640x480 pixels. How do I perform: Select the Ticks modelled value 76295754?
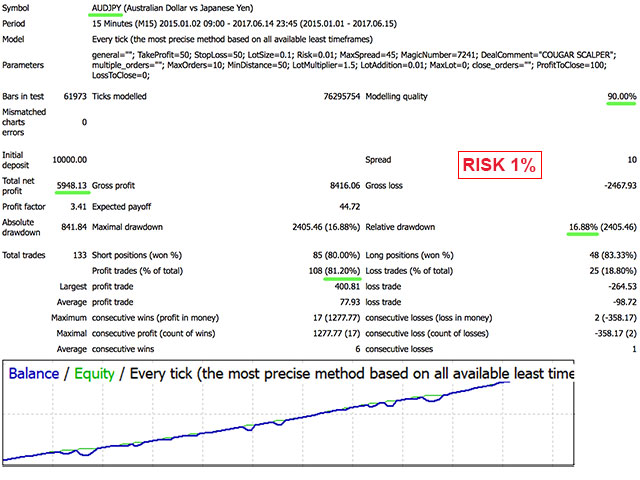pos(342,96)
